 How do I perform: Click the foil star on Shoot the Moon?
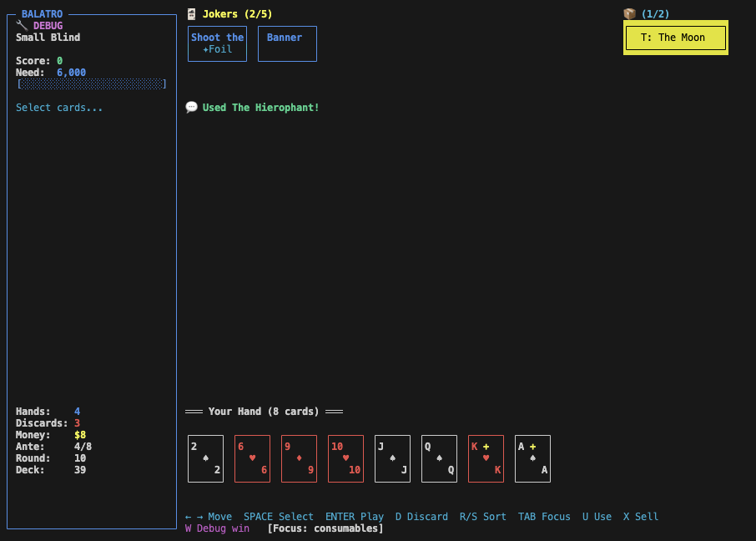(x=205, y=48)
